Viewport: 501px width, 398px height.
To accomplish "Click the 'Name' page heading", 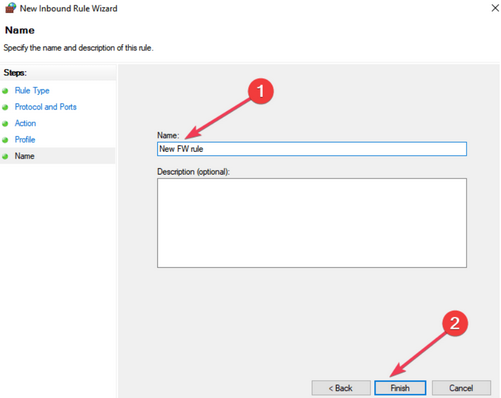I will 20,30.
